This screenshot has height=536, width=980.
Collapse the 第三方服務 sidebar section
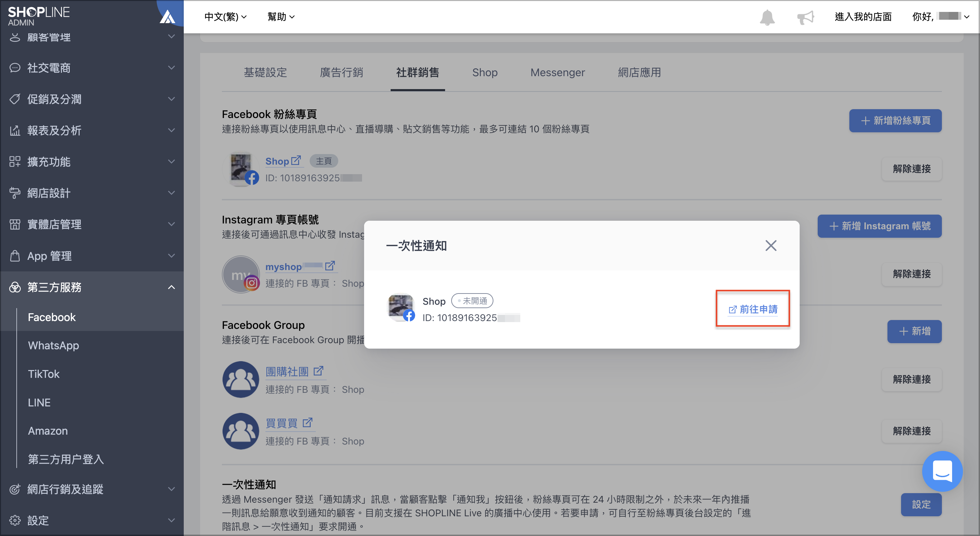tap(171, 287)
